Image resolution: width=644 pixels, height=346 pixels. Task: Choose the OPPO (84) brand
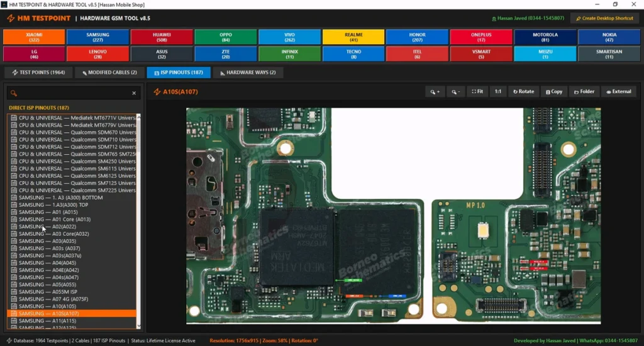pos(226,37)
